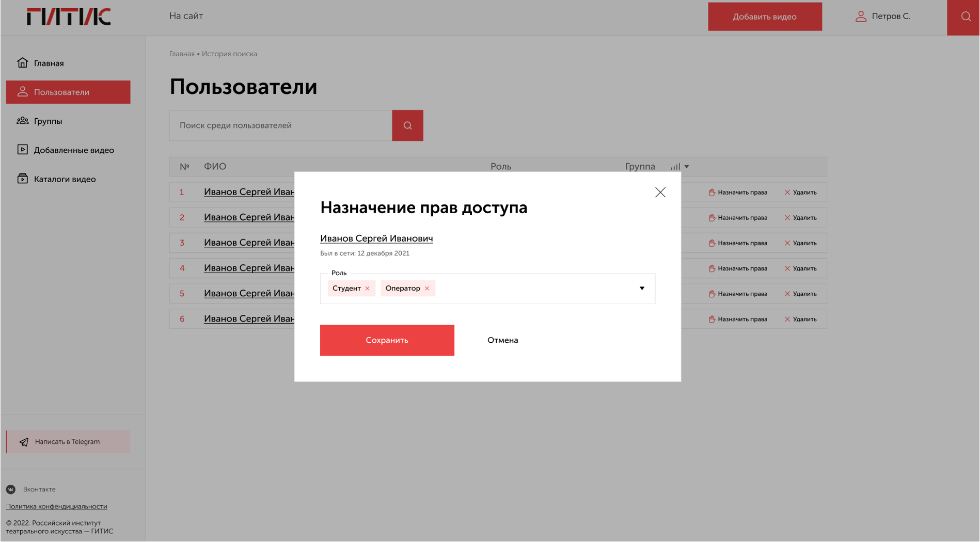The height and width of the screenshot is (542, 980).
Task: Open Группы in the sidebar
Action: point(39,121)
